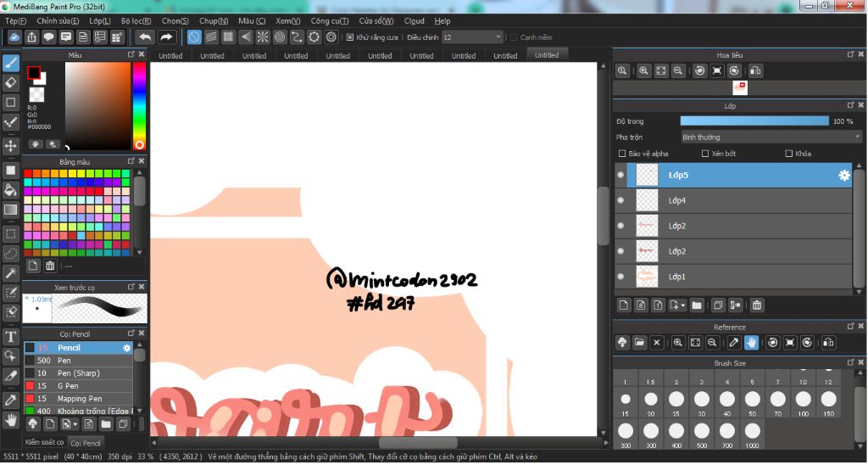Image resolution: width=868 pixels, height=465 pixels.
Task: Select the G Pen brush
Action: 78,386
